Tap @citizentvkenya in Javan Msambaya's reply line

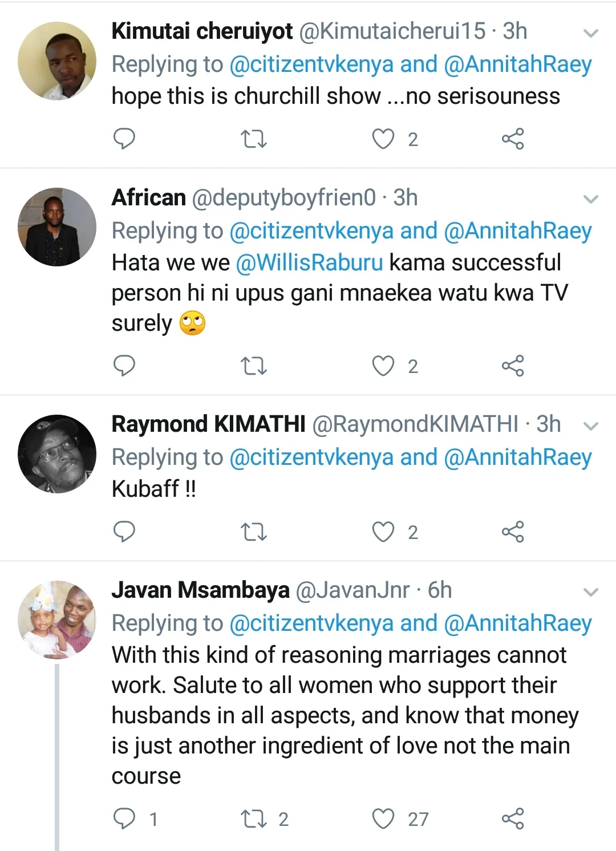pyautogui.click(x=311, y=623)
